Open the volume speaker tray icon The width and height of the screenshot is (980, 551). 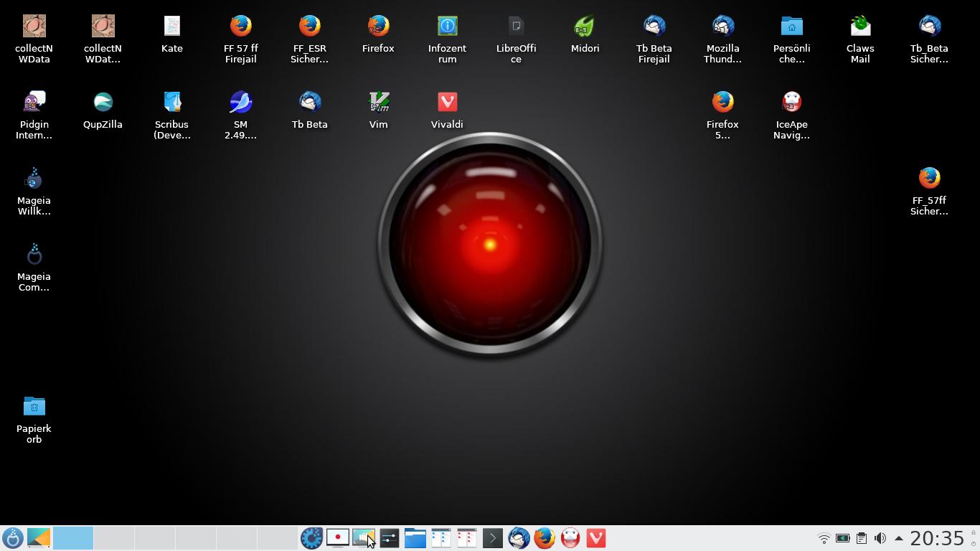click(880, 538)
